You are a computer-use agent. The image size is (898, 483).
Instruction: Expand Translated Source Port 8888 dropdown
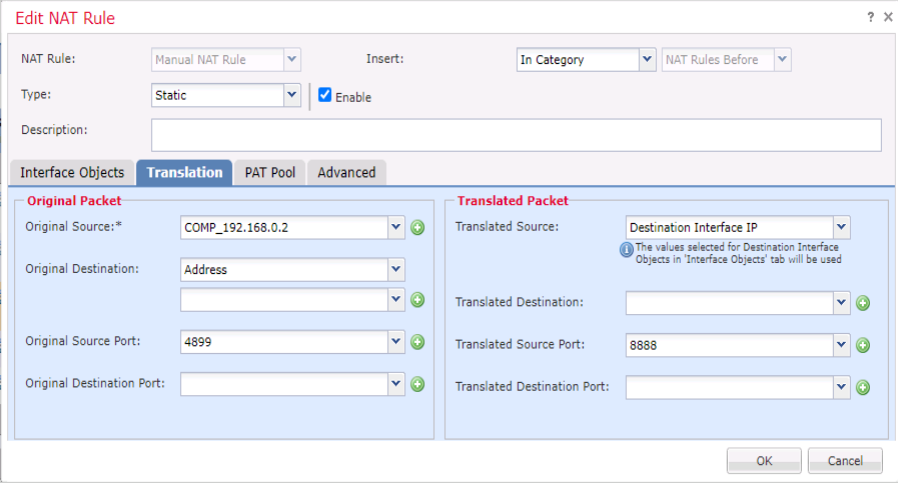point(841,345)
